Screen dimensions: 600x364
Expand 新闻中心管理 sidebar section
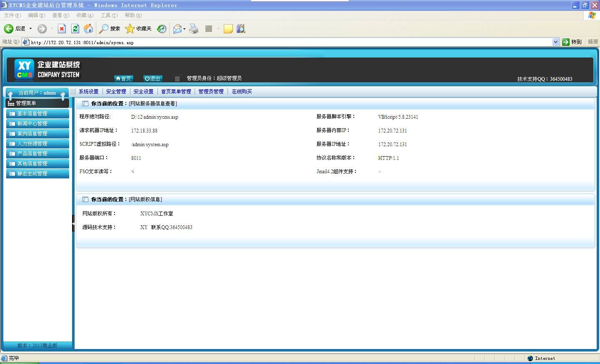tap(37, 124)
